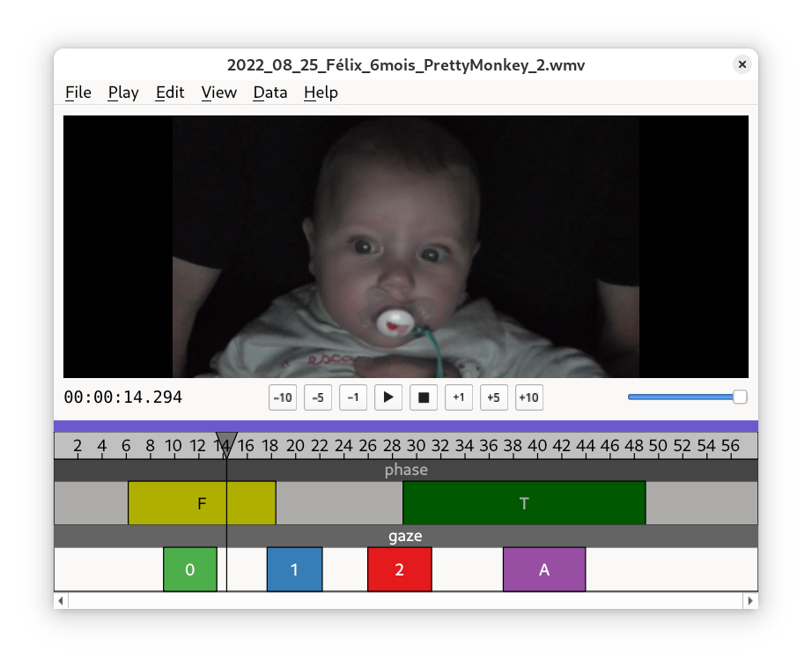Skip back 5 seconds with -5
Image resolution: width=812 pixels, height=668 pixels.
pyautogui.click(x=318, y=397)
